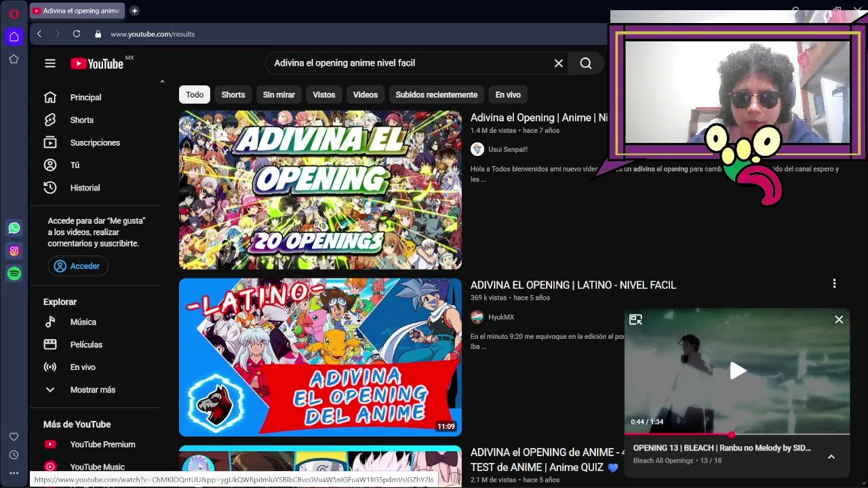Open Opera sidebar history clock icon
This screenshot has height=488, width=868.
[x=14, y=455]
